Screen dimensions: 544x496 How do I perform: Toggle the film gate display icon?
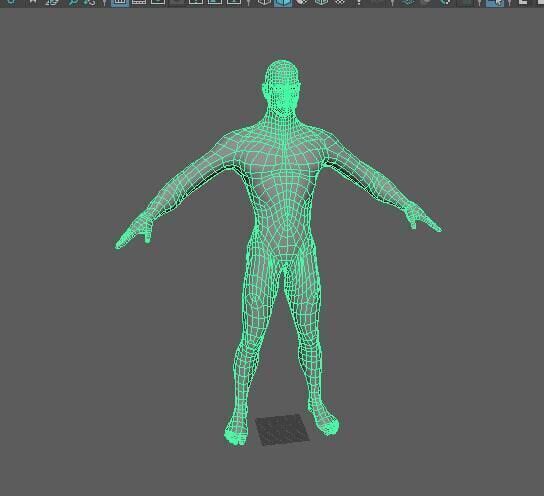coord(139,2)
